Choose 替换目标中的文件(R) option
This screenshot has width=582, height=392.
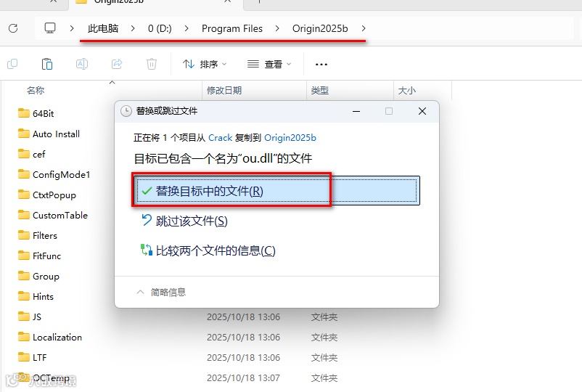click(276, 190)
